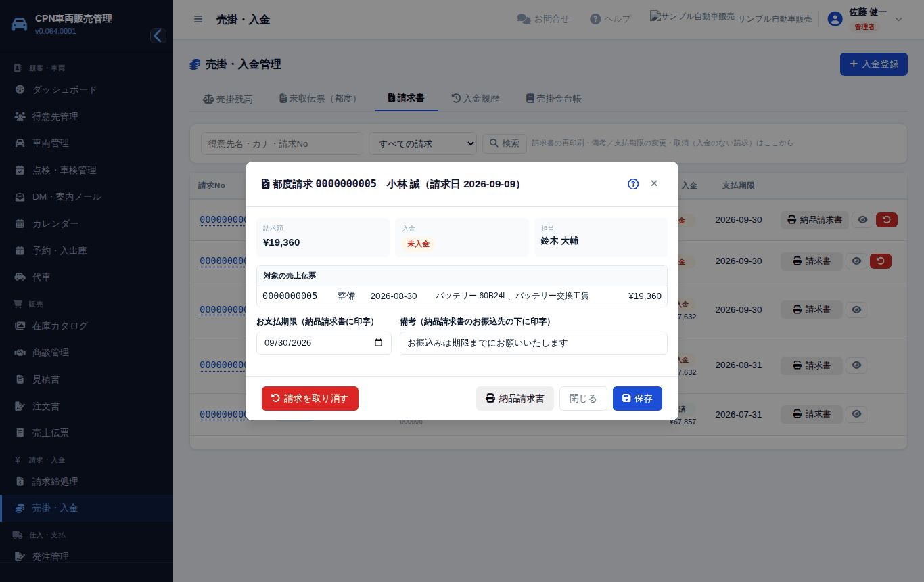Viewport: 924px width, 582px height.
Task: Click the help question icon in dialog header
Action: [633, 184]
